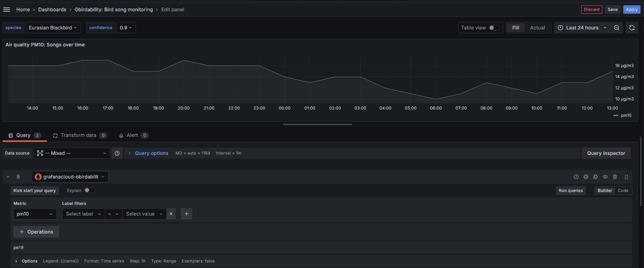
Task: Switch to the Alert tab
Action: (x=133, y=135)
